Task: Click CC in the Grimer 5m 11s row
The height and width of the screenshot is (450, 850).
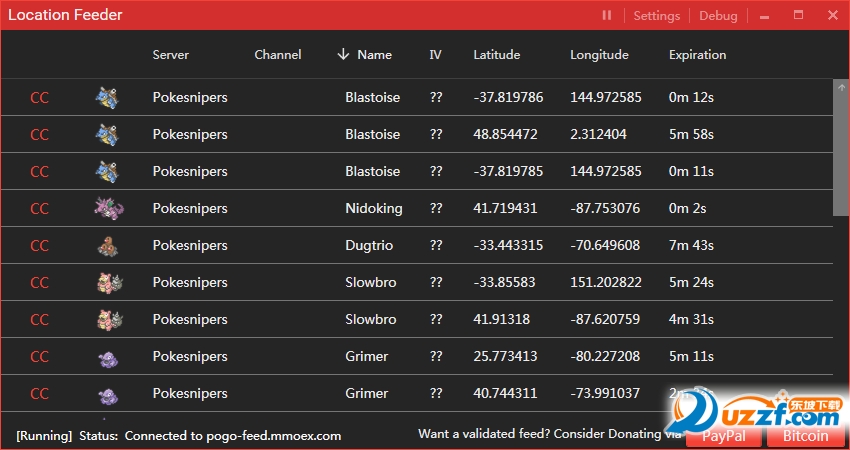Action: (39, 356)
